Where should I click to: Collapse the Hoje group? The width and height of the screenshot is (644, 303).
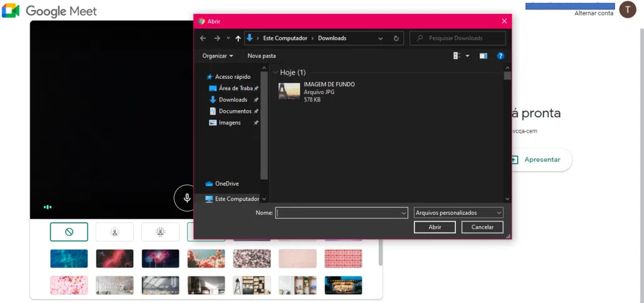(275, 73)
